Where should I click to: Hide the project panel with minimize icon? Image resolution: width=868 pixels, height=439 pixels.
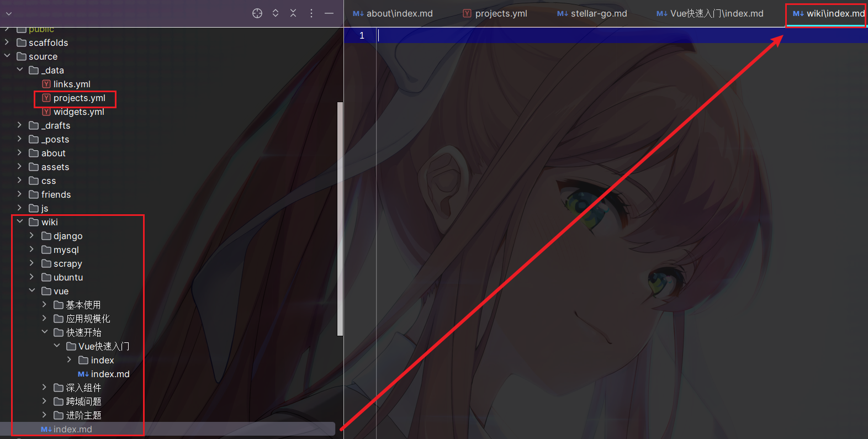click(329, 13)
